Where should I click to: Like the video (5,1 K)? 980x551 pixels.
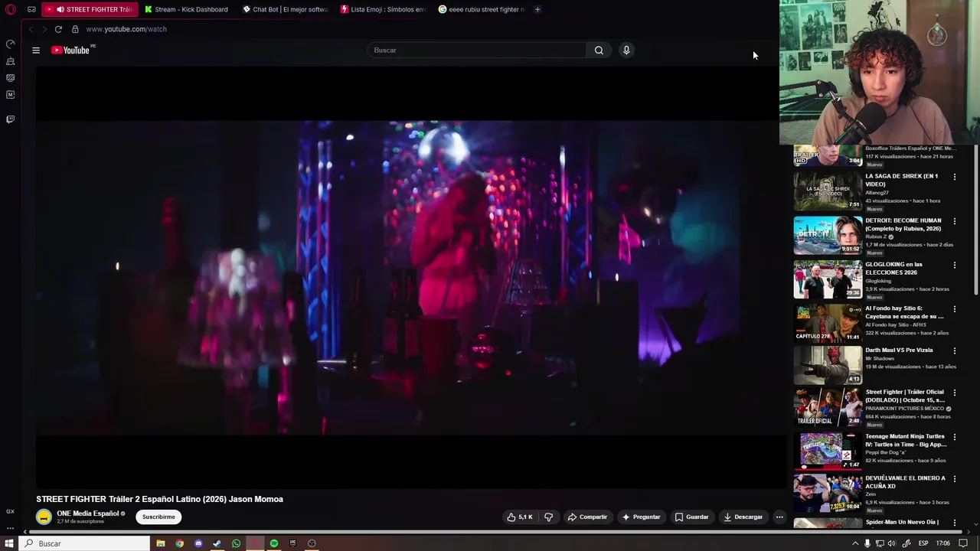(520, 517)
